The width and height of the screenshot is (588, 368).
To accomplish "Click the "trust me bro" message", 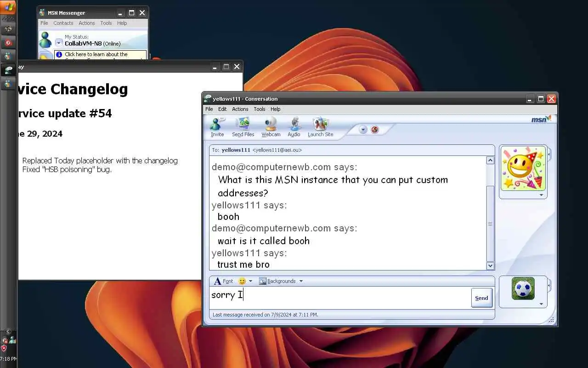I will pos(243,264).
